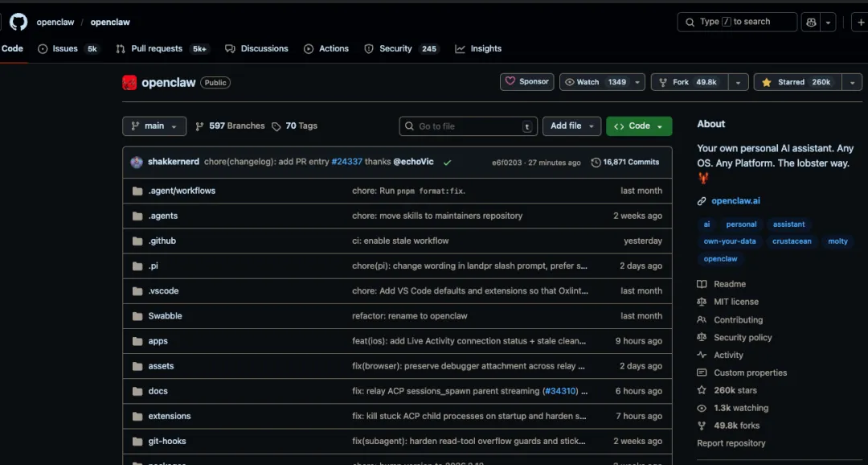Click the commit history clock icon
The height and width of the screenshot is (465, 868).
(596, 162)
